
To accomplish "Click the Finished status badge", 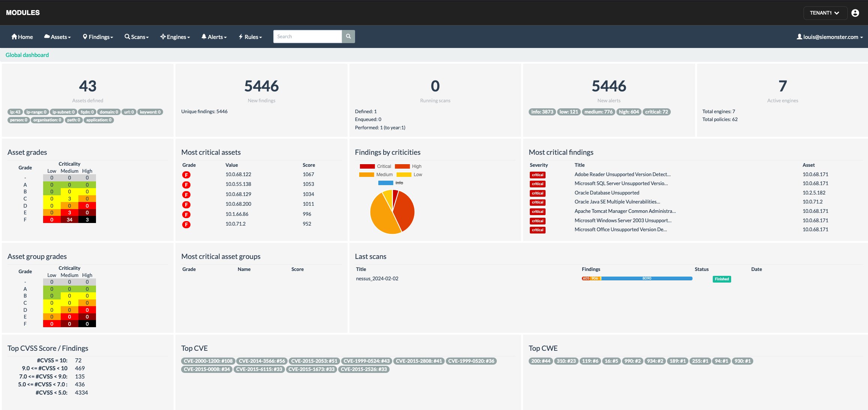I will [721, 279].
